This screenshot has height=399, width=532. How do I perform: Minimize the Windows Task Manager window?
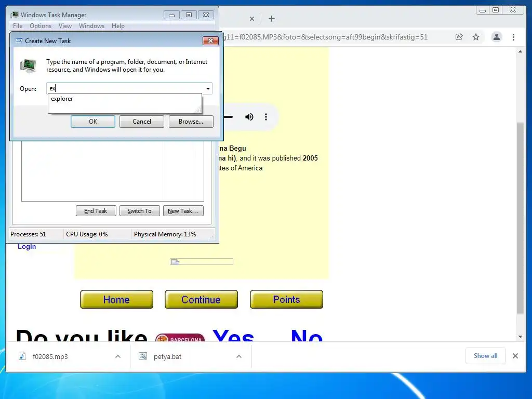point(171,15)
